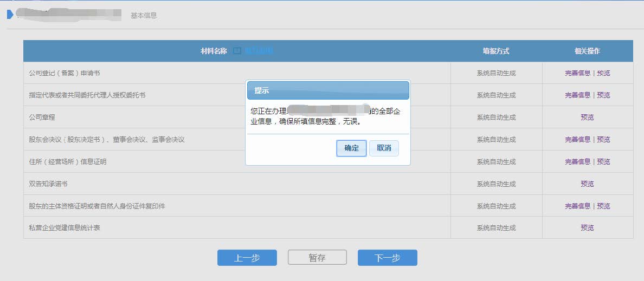The height and width of the screenshot is (281, 644).
Task: Click 预览 for the 身份证件复印件 row
Action: 603,206
